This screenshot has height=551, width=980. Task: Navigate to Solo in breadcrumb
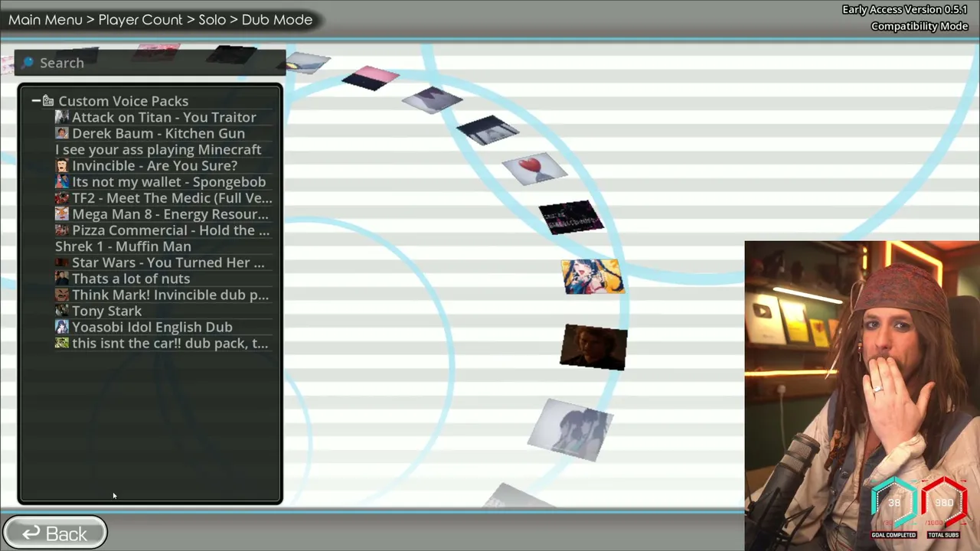pos(212,20)
